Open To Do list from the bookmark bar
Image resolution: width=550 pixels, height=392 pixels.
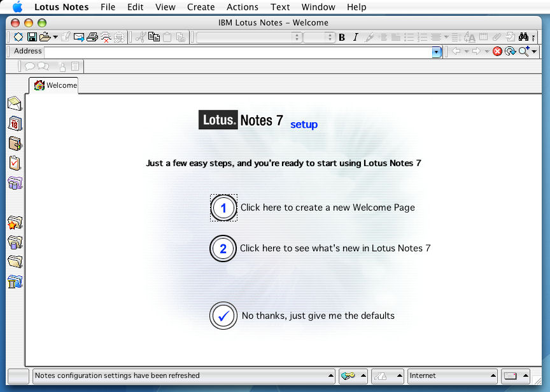(15, 163)
